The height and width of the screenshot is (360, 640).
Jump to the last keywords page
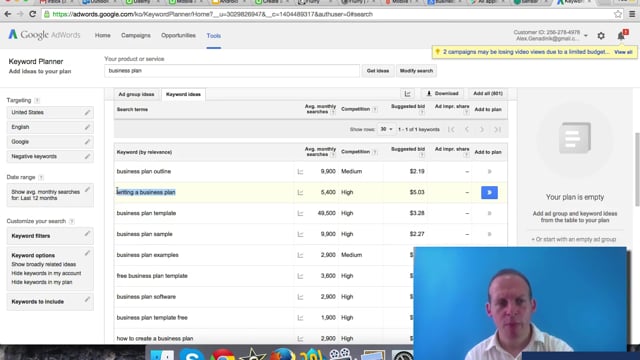497,129
